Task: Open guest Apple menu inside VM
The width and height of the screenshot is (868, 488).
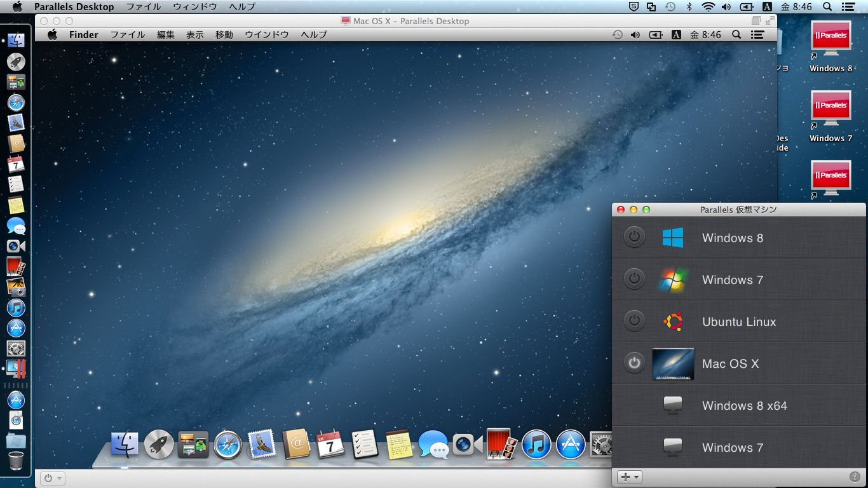Action: pos(53,35)
